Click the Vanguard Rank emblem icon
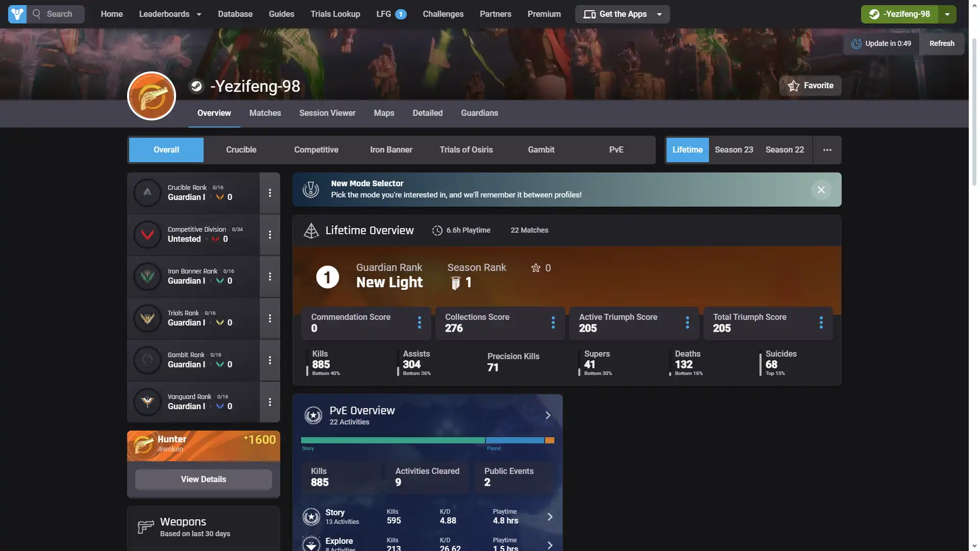The height and width of the screenshot is (551, 980). pyautogui.click(x=148, y=402)
